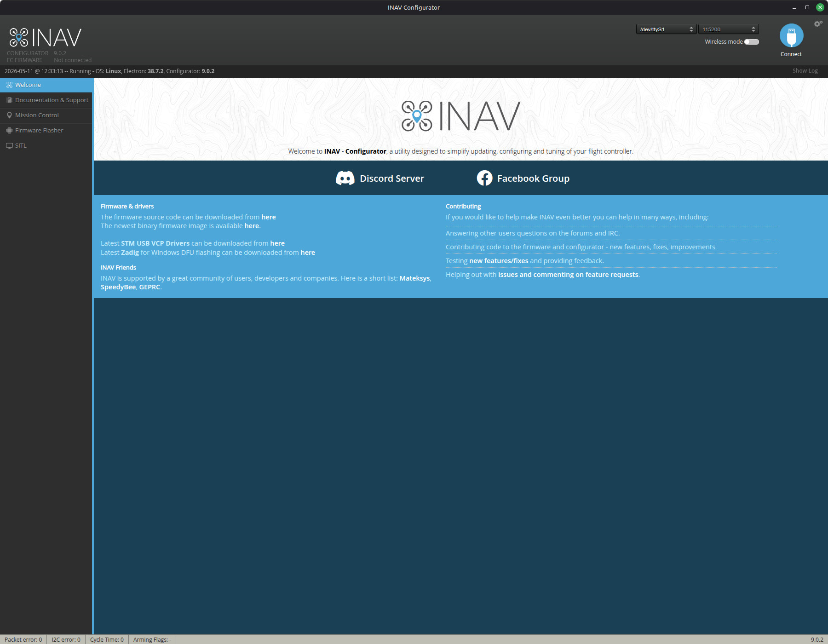Viewport: 828px width, 644px height.
Task: Click the Show Log link
Action: (x=805, y=71)
